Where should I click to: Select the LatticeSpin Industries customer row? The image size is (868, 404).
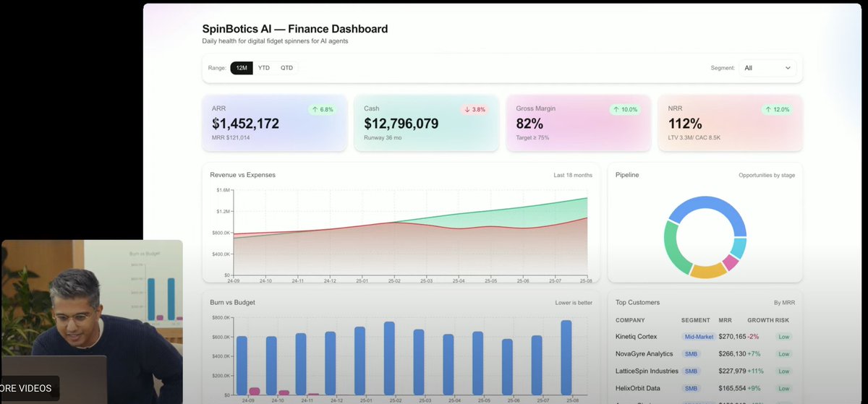pos(705,371)
